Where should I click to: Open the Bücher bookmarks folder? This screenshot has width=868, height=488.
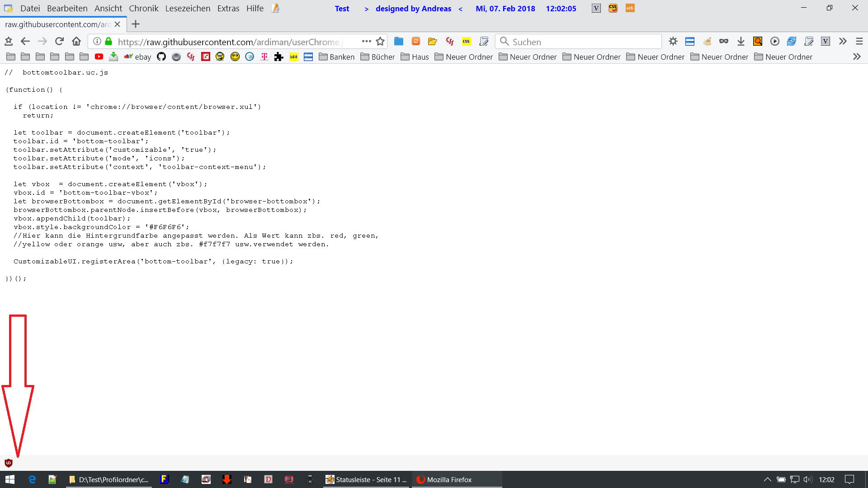pyautogui.click(x=378, y=57)
